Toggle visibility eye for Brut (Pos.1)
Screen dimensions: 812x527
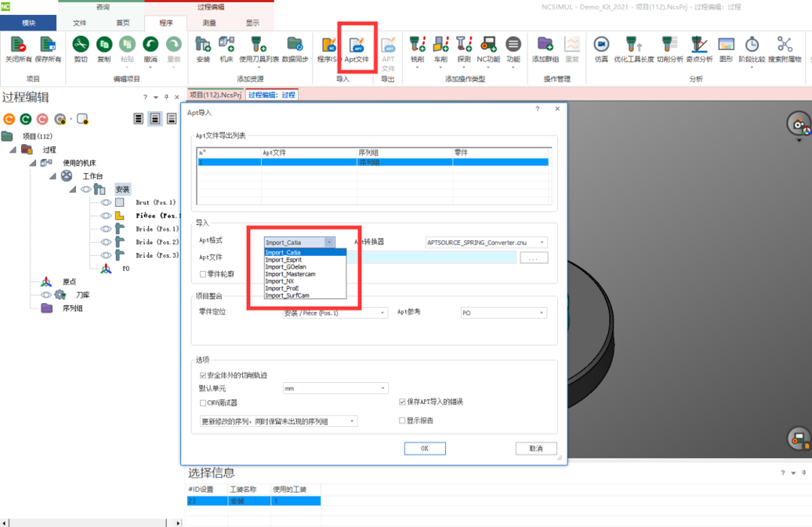[x=106, y=203]
